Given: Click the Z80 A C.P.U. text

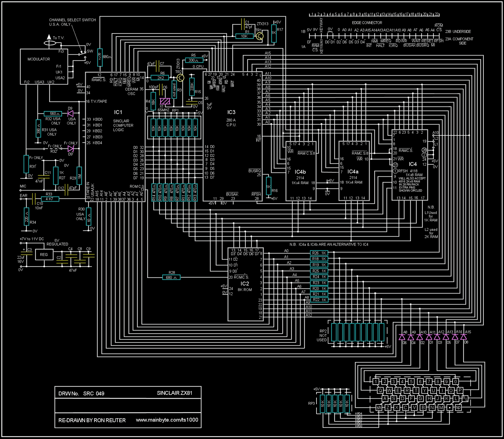Looking at the screenshot, I should point(231,123).
